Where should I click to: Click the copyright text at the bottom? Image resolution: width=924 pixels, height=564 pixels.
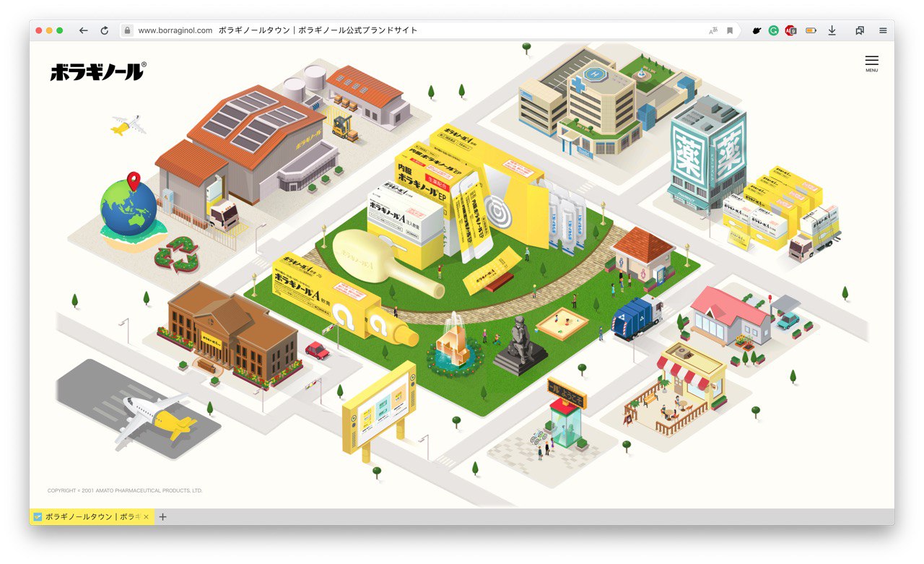(125, 490)
